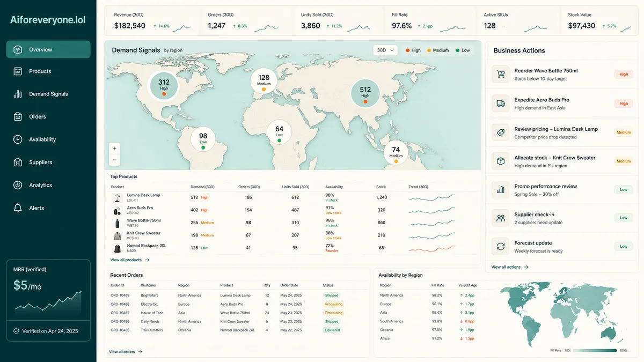This screenshot has height=362, width=644.
Task: Click the Units Sold 3,860 value
Action: (311, 26)
